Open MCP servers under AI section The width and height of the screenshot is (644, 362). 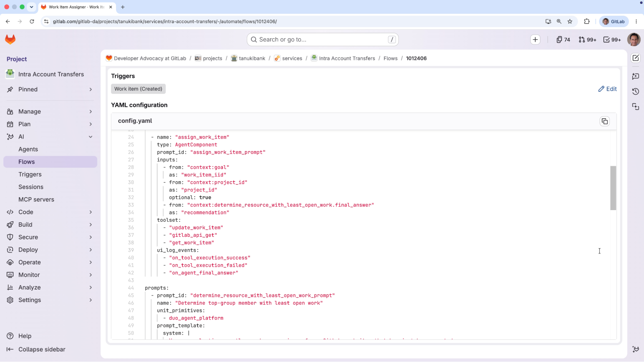[50, 200]
